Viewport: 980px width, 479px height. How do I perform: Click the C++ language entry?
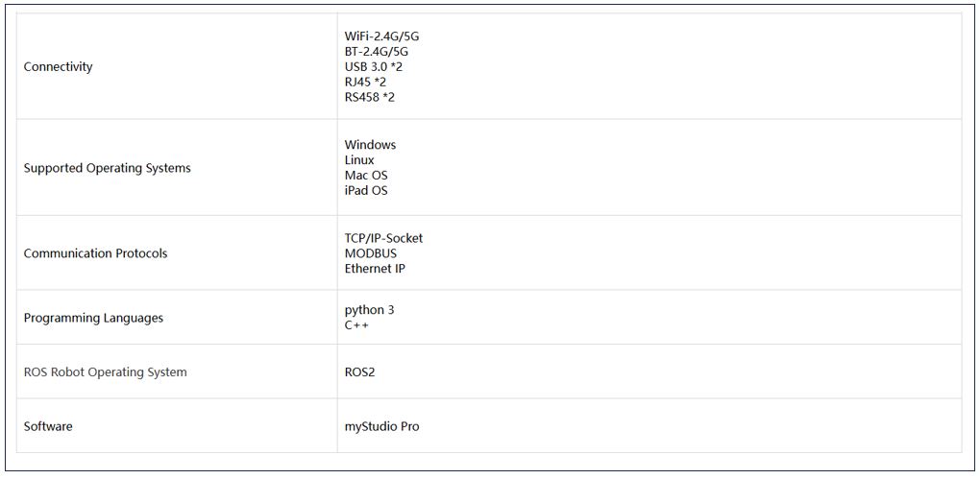pyautogui.click(x=356, y=325)
